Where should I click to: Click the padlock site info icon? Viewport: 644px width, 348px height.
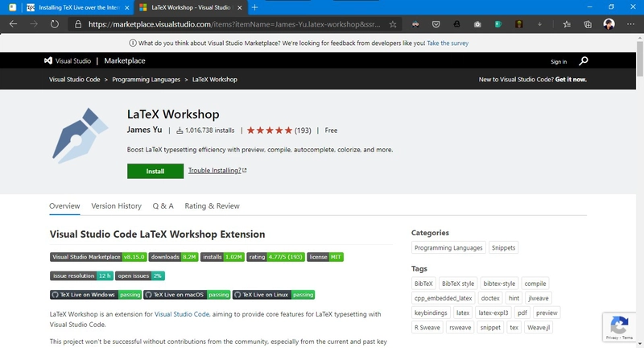pyautogui.click(x=77, y=25)
